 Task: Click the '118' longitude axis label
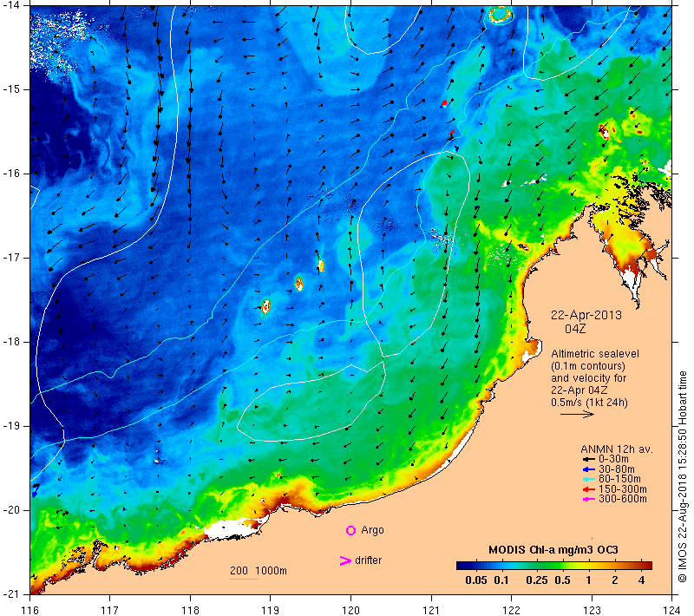190,610
